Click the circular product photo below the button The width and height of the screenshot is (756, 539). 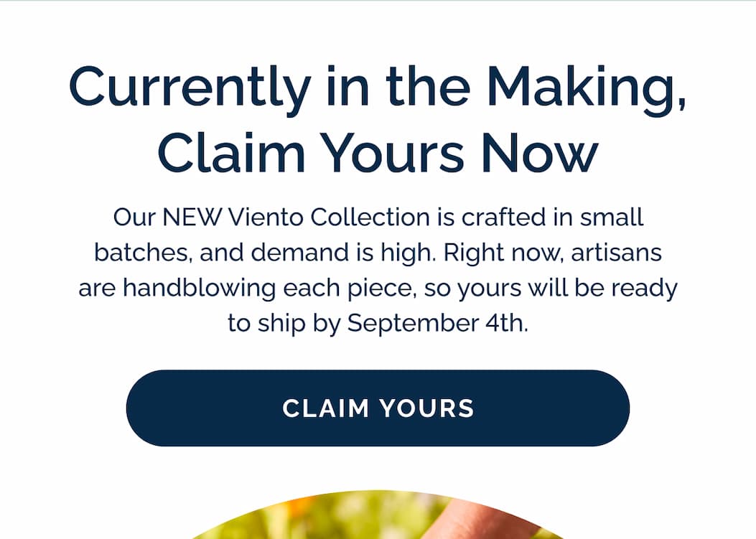(x=378, y=518)
